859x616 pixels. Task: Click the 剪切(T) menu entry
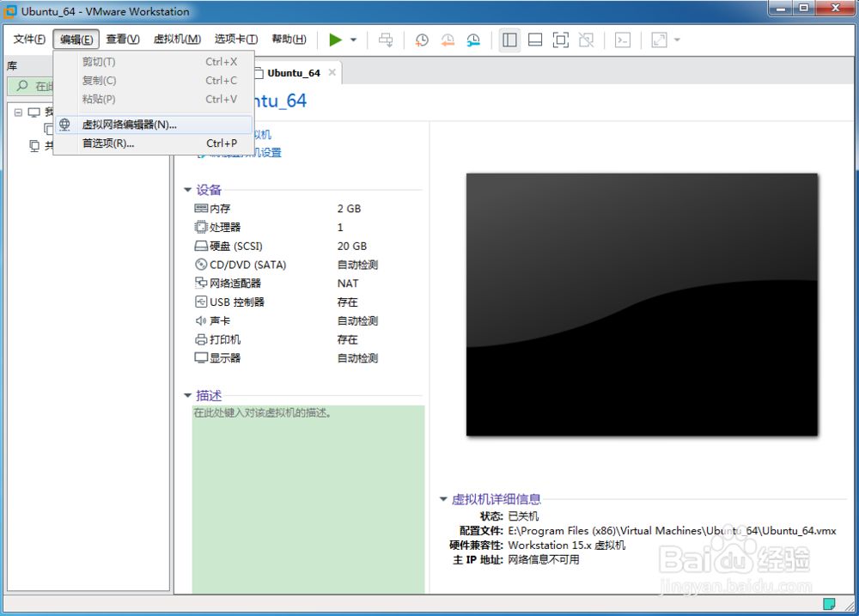tap(154, 62)
